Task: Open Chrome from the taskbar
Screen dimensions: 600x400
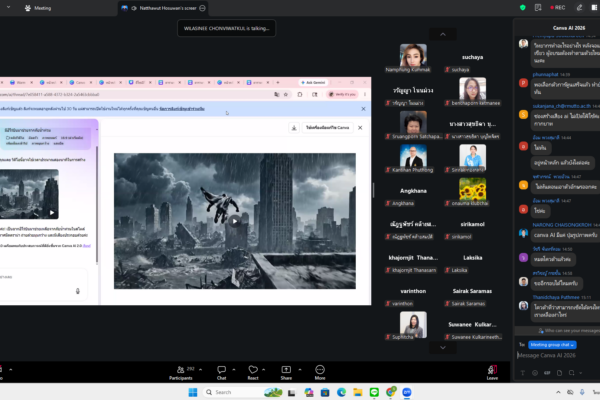Action: click(391, 392)
